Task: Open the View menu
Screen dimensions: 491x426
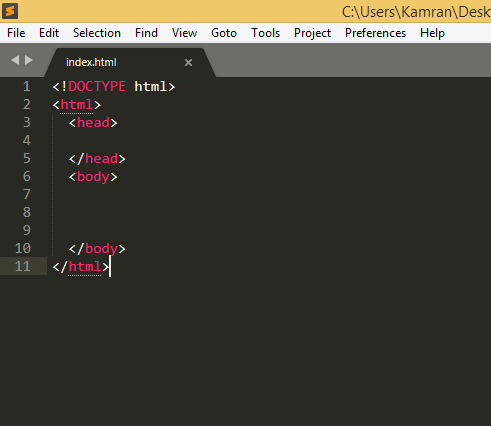Action: pyautogui.click(x=184, y=33)
